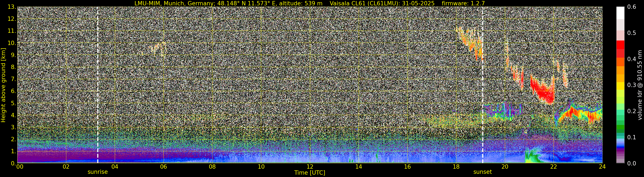The width and height of the screenshot is (644, 177).
Task: Click the 5 km tick on height axis
Action: click(x=13, y=103)
